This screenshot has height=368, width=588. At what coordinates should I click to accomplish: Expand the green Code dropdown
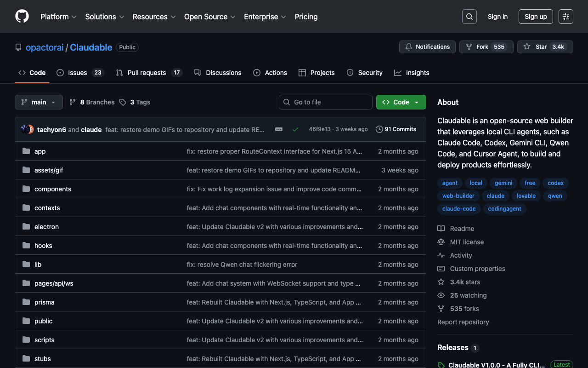tap(401, 102)
